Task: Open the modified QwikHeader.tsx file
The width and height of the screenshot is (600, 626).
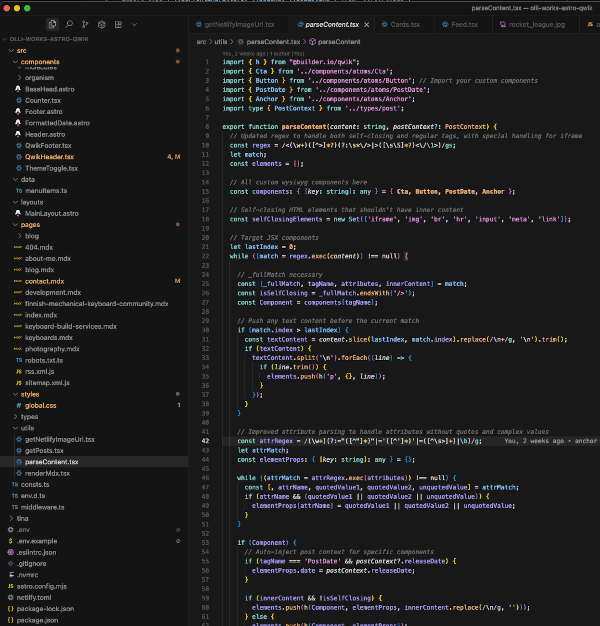Action: [49, 157]
